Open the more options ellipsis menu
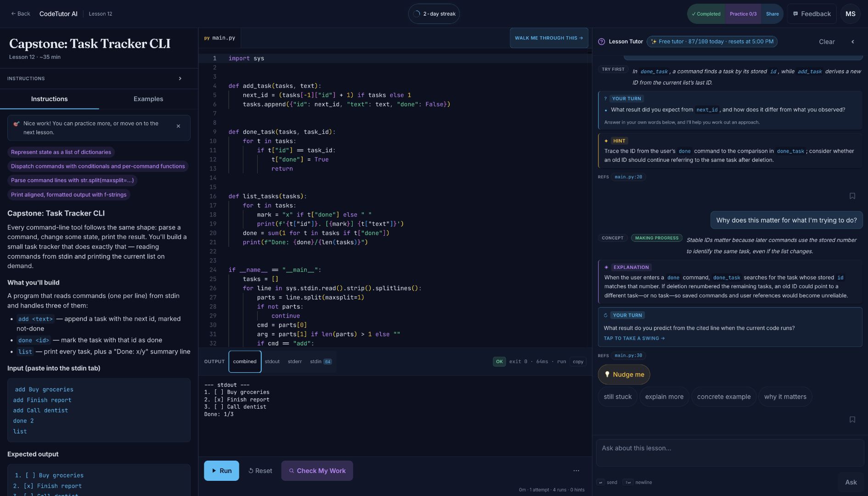Image resolution: width=868 pixels, height=496 pixels. coord(576,471)
